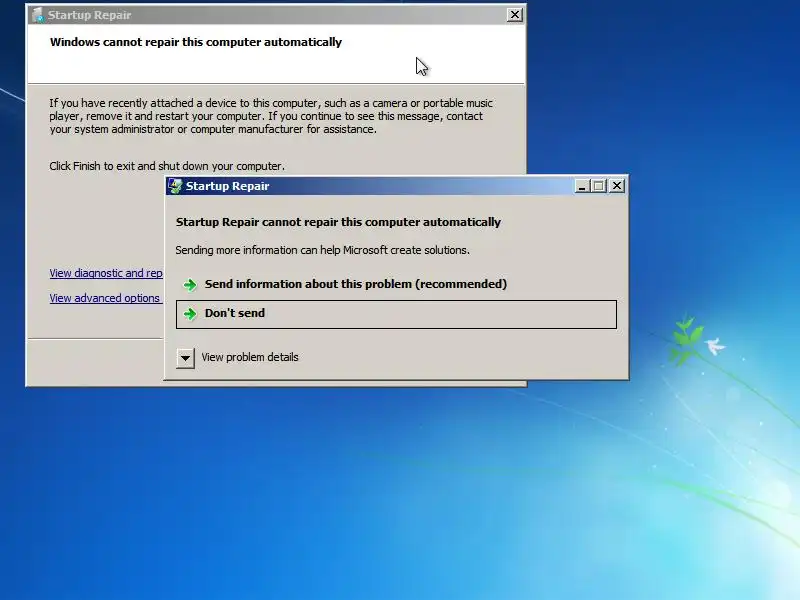This screenshot has width=800, height=600.
Task: Click green arrow icon beside Don't send
Action: tap(190, 313)
